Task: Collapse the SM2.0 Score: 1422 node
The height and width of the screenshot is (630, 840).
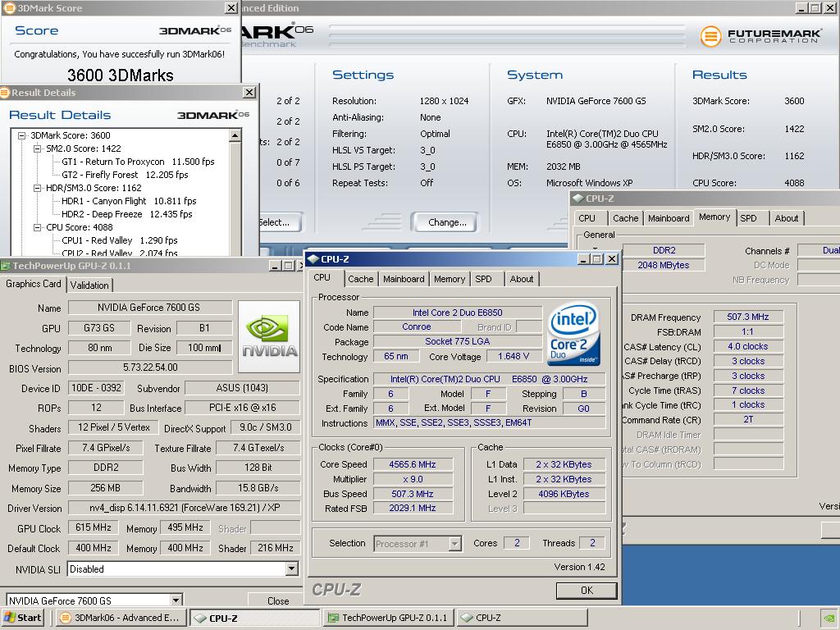Action: 38,148
